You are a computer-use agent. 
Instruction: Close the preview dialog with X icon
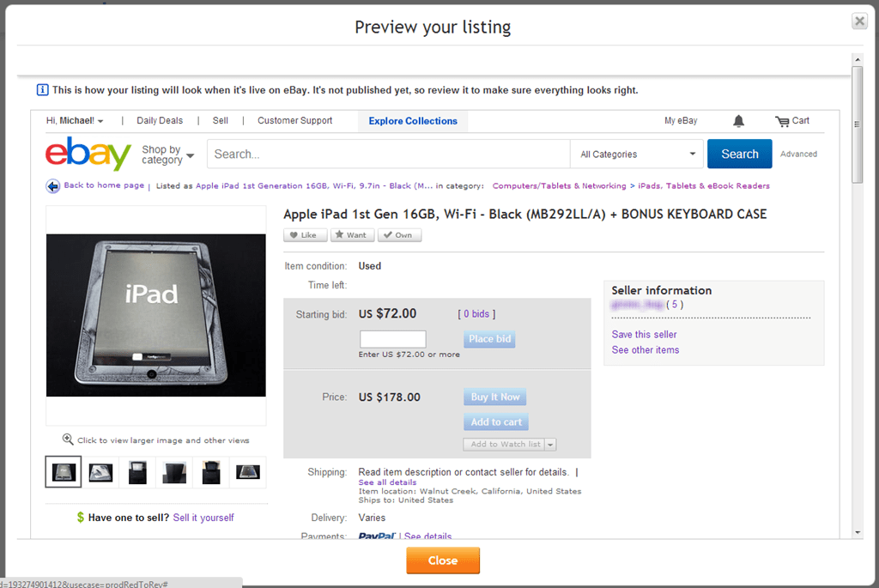point(859,21)
